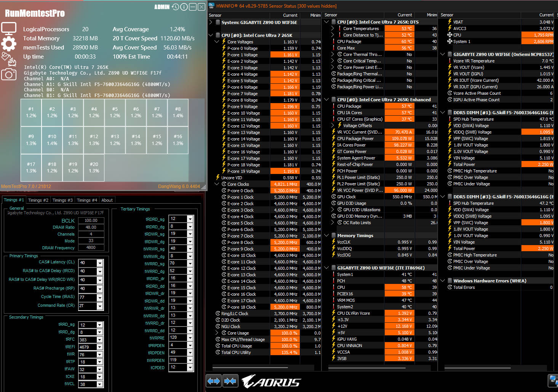This screenshot has width=558, height=392.
Task: Click lightning icon beside CPU Package Power
Action: click(x=334, y=139)
